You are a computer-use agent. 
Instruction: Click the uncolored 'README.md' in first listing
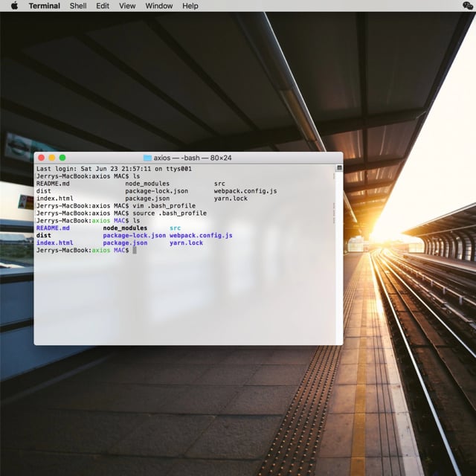click(53, 184)
